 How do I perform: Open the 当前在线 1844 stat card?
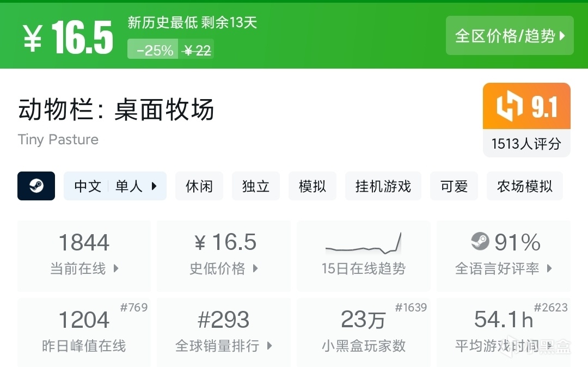tap(84, 256)
